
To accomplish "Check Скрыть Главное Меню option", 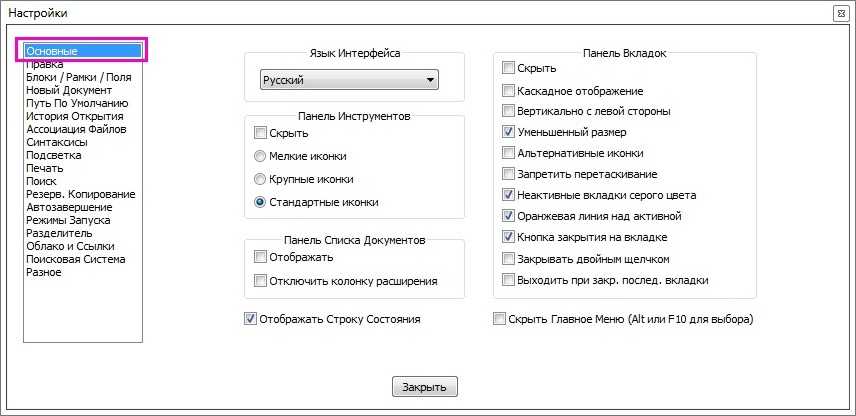I will tap(500, 319).
